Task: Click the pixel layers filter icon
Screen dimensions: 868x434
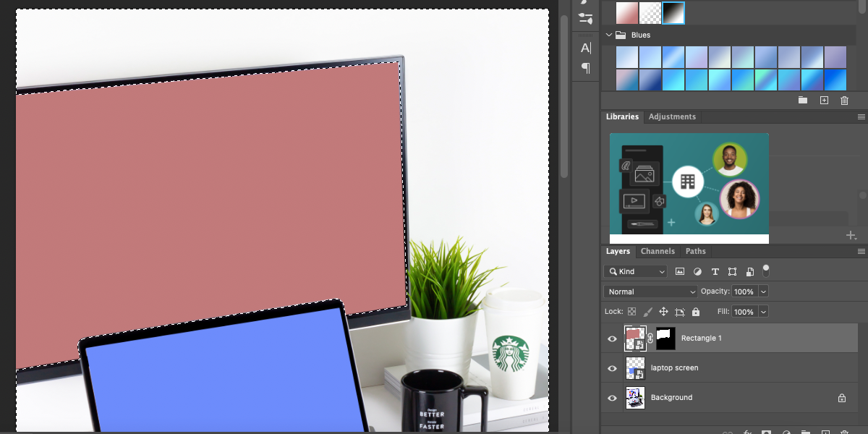Action: [x=680, y=271]
